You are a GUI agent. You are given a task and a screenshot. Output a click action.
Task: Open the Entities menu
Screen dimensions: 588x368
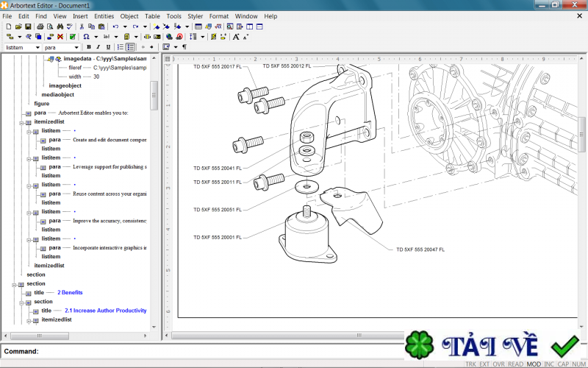tap(104, 15)
